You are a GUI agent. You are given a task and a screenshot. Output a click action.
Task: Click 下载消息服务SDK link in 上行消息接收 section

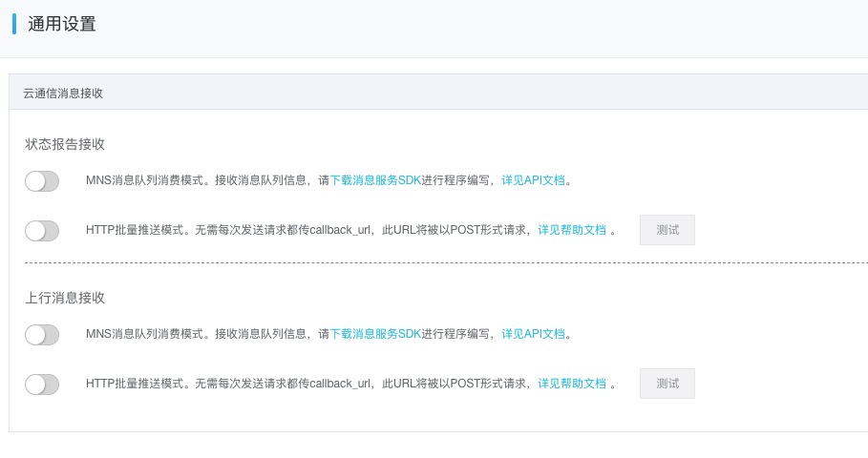[375, 334]
